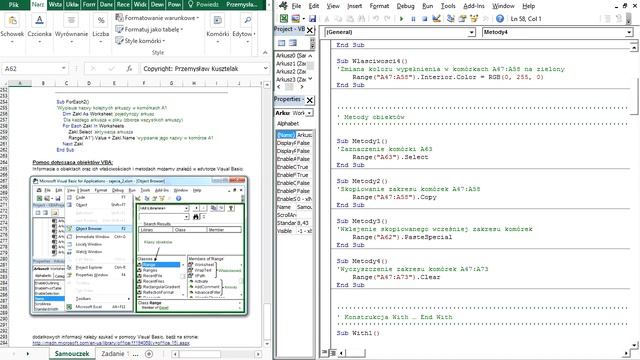Viewport: 640px width, 360px height.
Task: Open the Properties object selector dropdown
Action: (309, 113)
